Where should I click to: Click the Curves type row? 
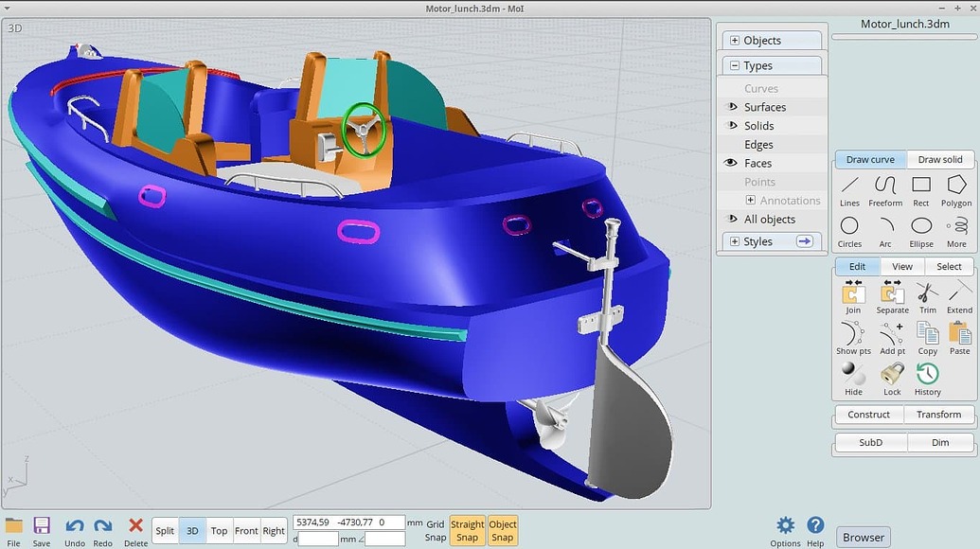click(x=773, y=88)
